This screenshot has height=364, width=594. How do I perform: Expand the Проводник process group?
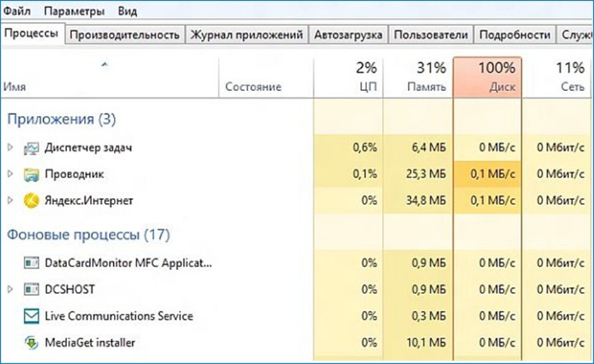click(x=11, y=174)
